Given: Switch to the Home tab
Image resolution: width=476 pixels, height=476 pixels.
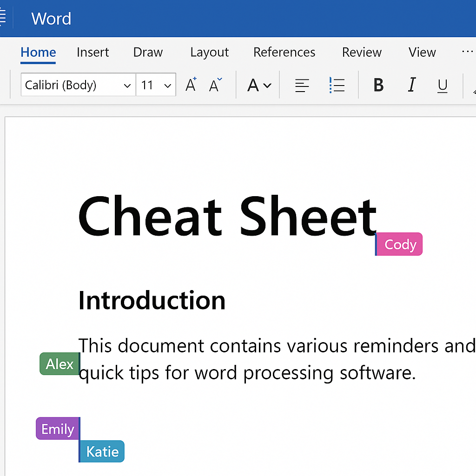Looking at the screenshot, I should click(x=38, y=52).
